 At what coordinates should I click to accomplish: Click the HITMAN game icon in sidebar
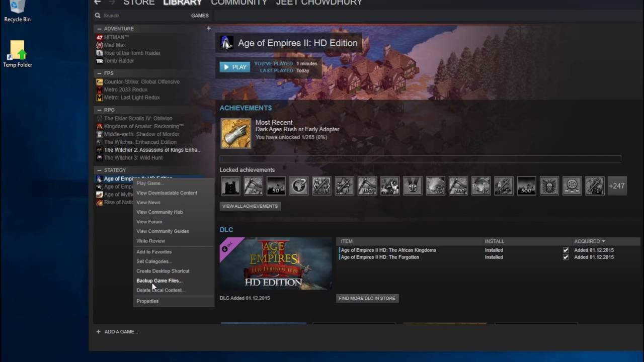point(100,37)
